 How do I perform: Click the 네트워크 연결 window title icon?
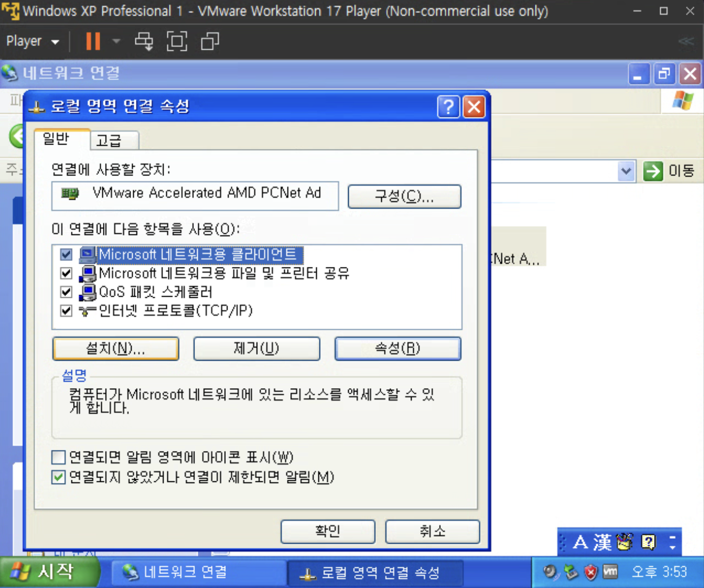tap(10, 73)
